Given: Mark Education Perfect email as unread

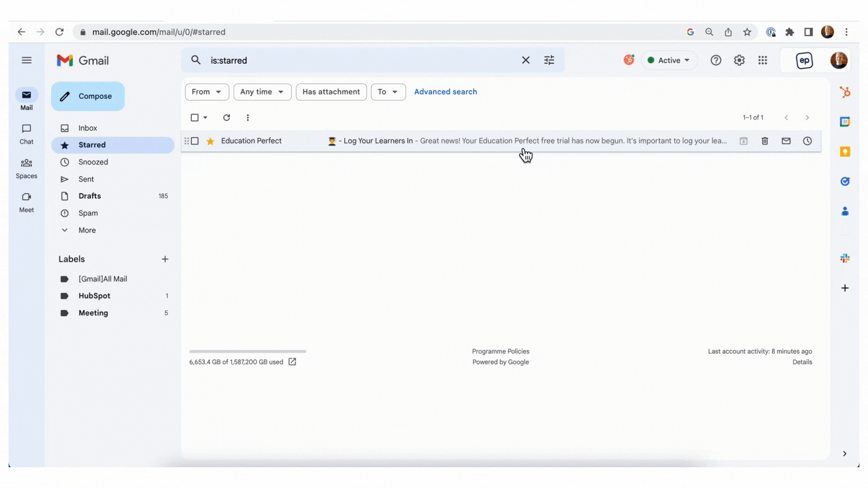Looking at the screenshot, I should pyautogui.click(x=786, y=141).
